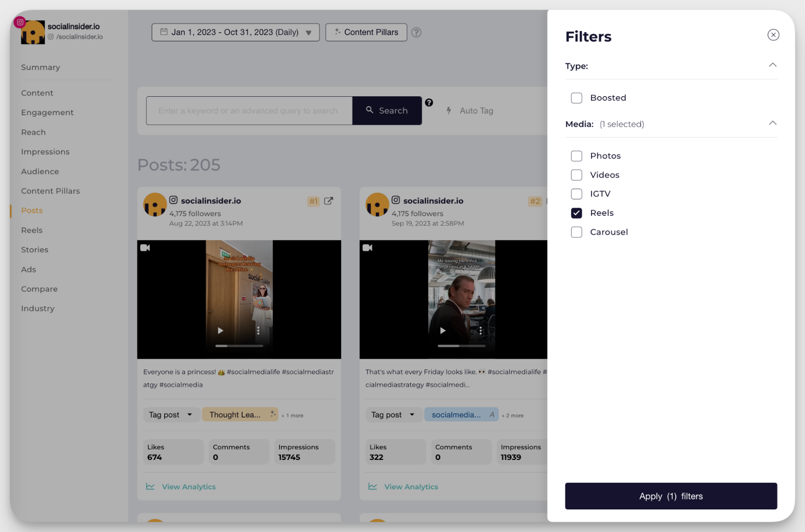Click the Thought Lea... tag
The height and width of the screenshot is (532, 805).
click(240, 414)
